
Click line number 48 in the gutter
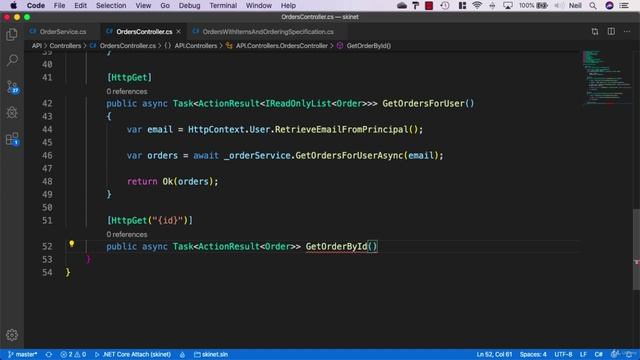click(x=47, y=181)
